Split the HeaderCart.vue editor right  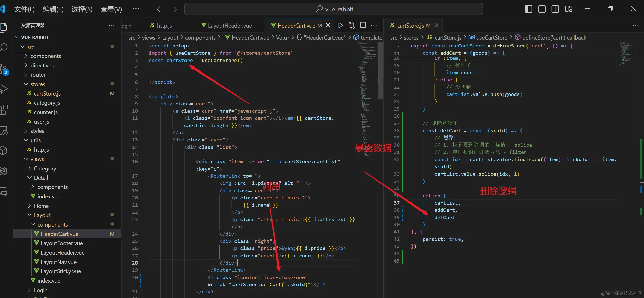363,25
